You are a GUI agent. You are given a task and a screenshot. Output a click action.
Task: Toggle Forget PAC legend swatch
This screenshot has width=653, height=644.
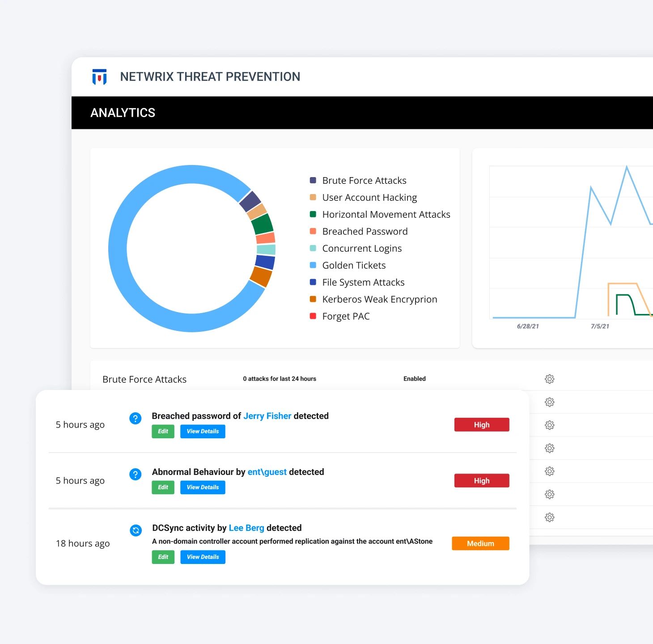pos(313,316)
